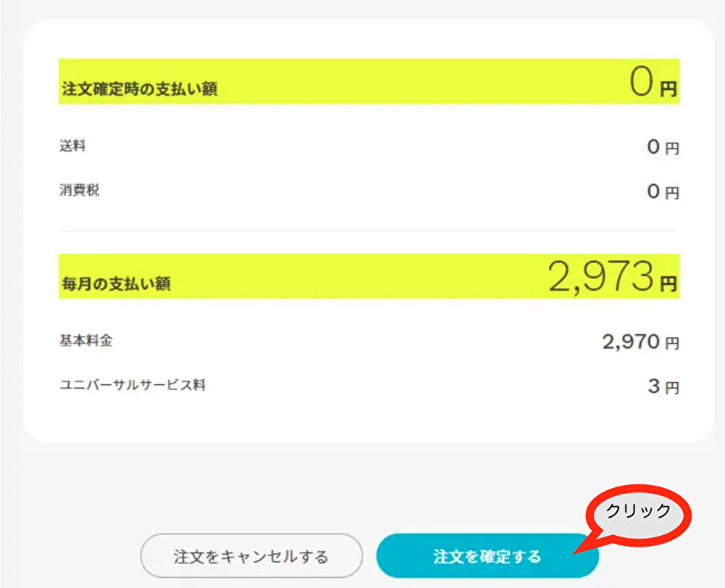The height and width of the screenshot is (588, 725).
Task: Click the 2,970 basic fee number
Action: tap(631, 342)
